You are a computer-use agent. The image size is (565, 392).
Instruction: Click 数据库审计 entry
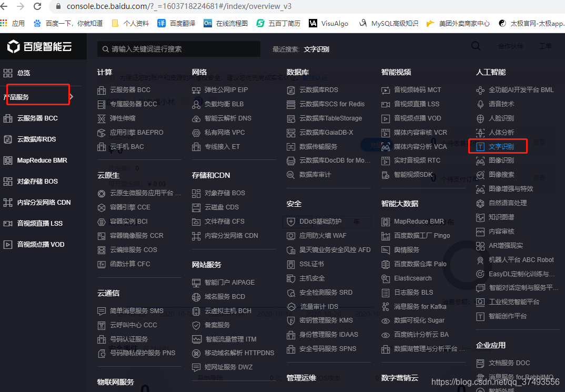point(315,175)
